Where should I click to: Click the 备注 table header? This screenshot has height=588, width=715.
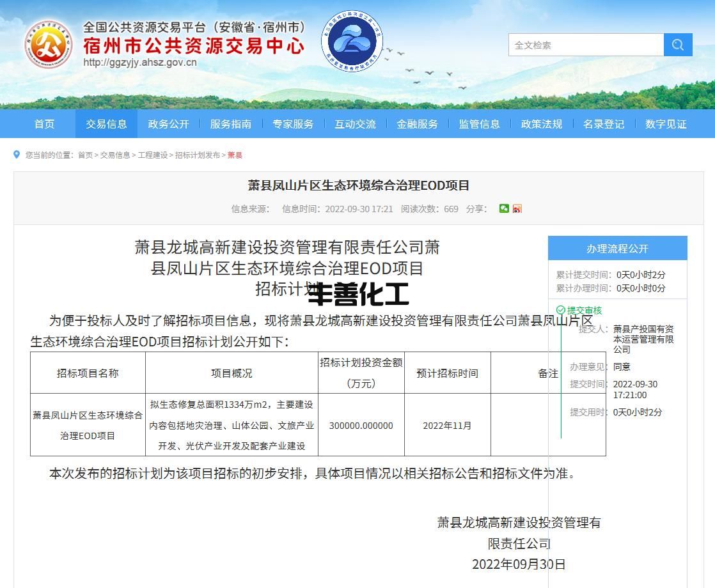point(548,373)
